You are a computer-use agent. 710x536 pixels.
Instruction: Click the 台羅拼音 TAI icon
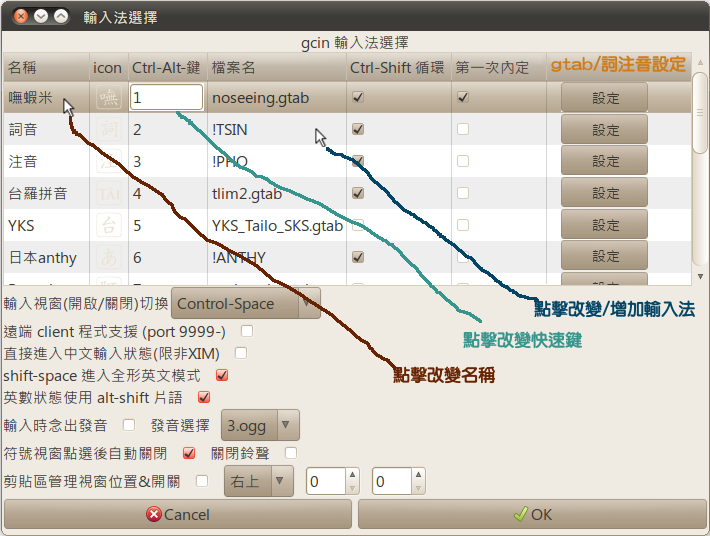click(x=108, y=193)
